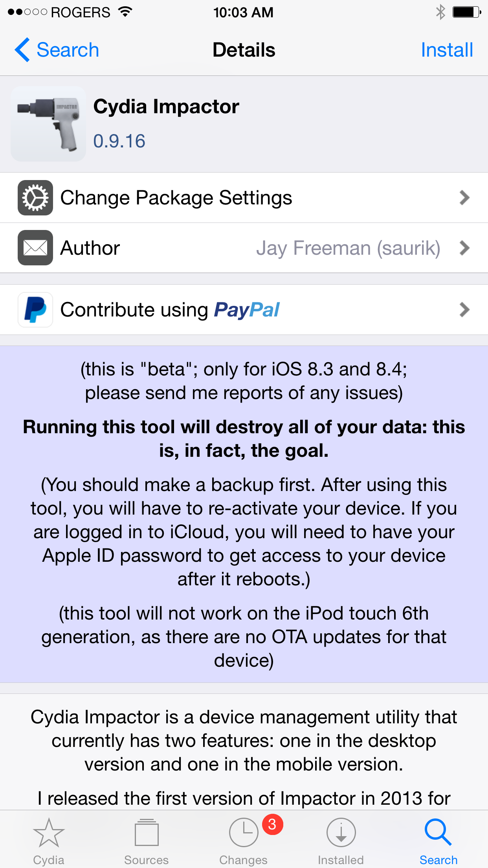The height and width of the screenshot is (868, 488).
Task: Tap the Contribute using PayPal label
Action: 170,310
